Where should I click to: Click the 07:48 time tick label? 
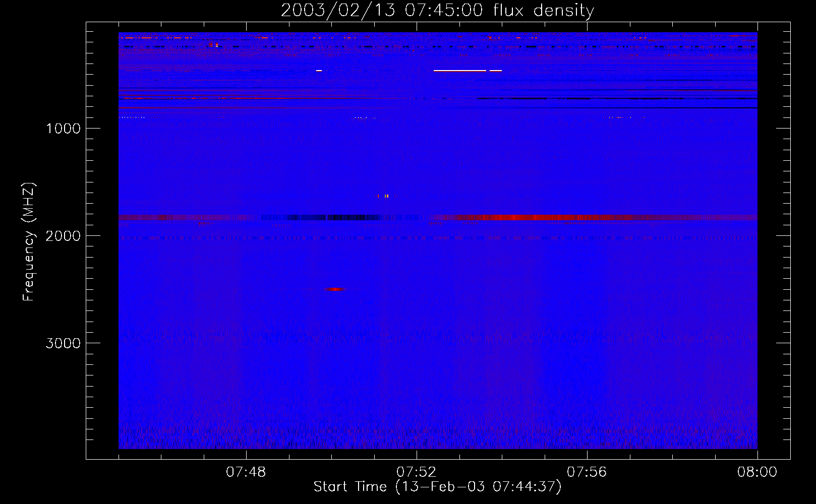point(246,472)
